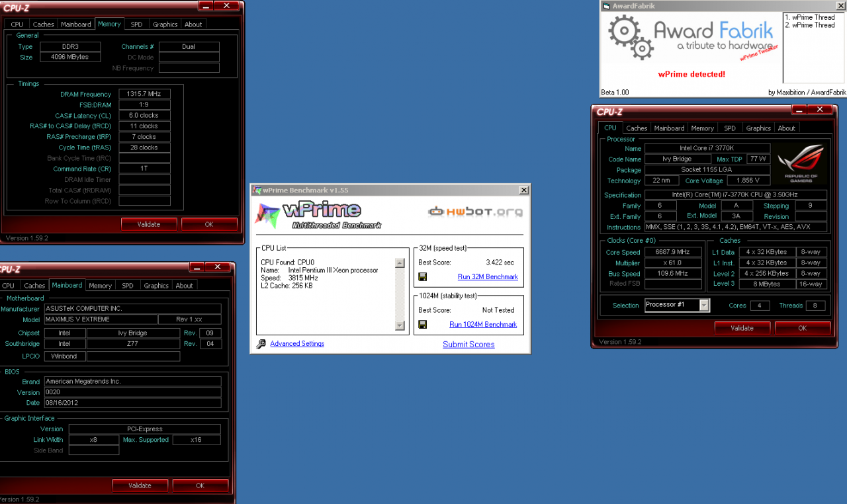This screenshot has height=504, width=847.
Task: Click the Award Fabrik gears logo
Action: (x=631, y=38)
